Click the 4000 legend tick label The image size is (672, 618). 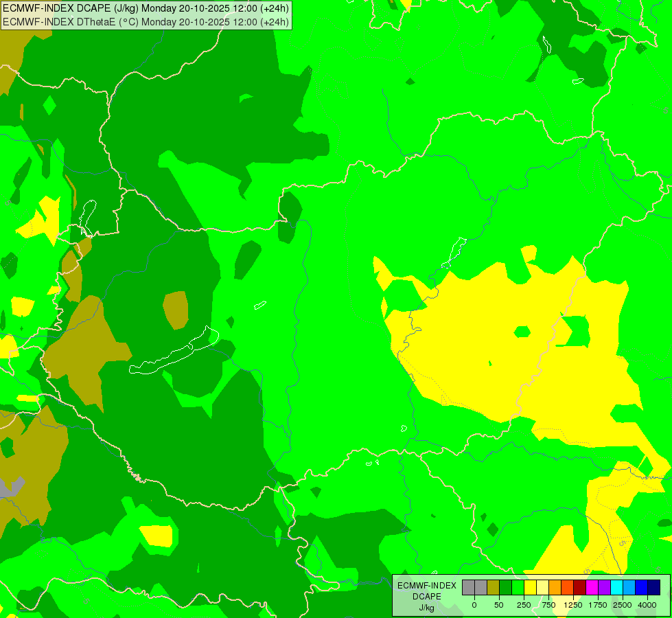click(x=647, y=605)
